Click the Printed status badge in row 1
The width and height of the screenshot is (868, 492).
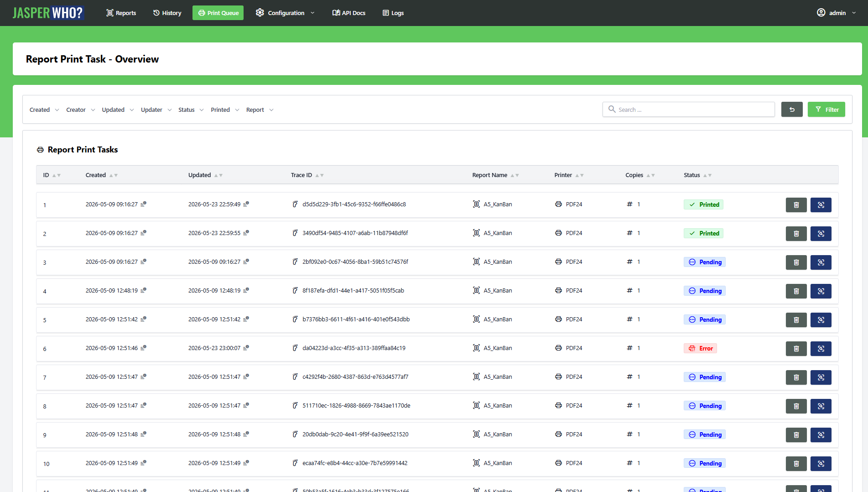click(x=703, y=205)
